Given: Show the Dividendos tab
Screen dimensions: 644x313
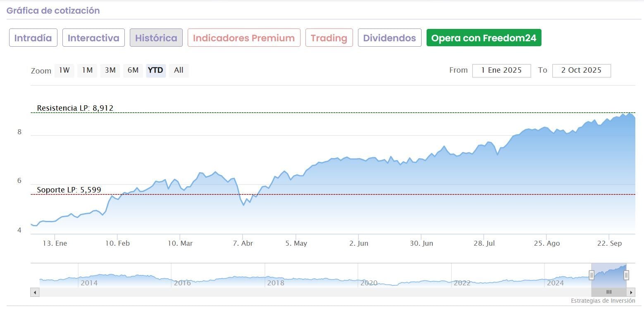Looking at the screenshot, I should (x=389, y=38).
